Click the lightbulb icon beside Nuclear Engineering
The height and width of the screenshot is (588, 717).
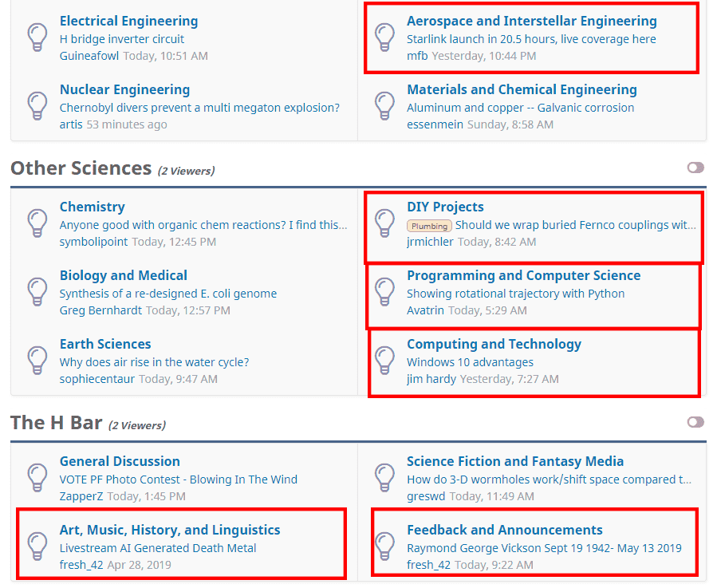37,106
